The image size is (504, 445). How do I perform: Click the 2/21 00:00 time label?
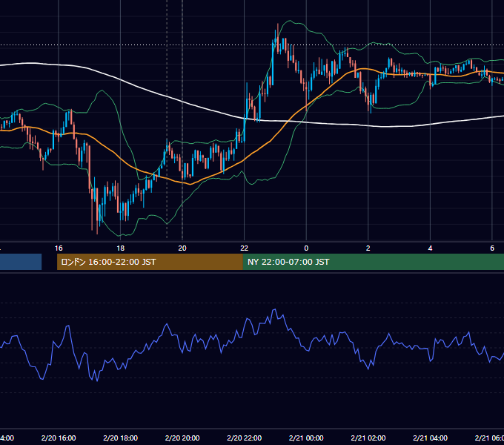(x=306, y=438)
